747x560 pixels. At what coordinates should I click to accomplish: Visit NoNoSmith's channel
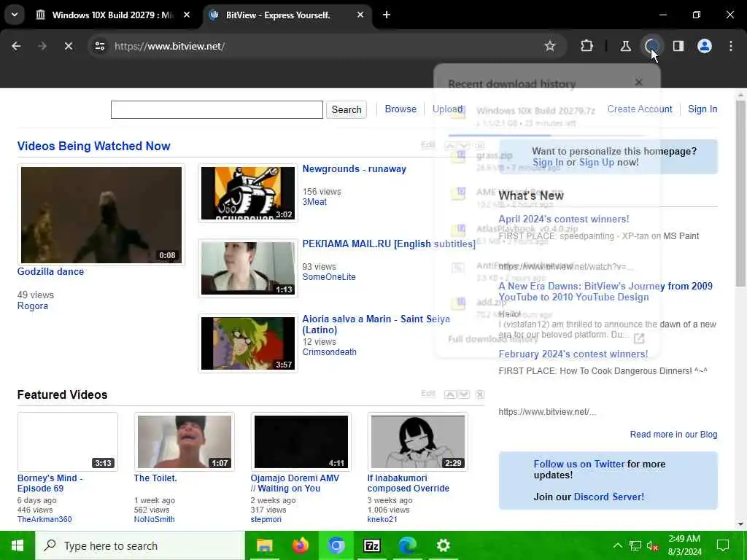pos(155,519)
